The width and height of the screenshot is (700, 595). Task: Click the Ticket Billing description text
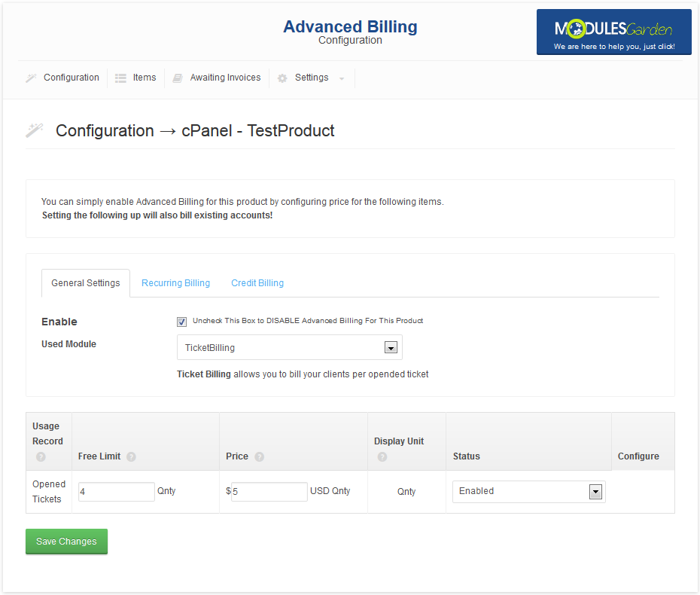[303, 374]
